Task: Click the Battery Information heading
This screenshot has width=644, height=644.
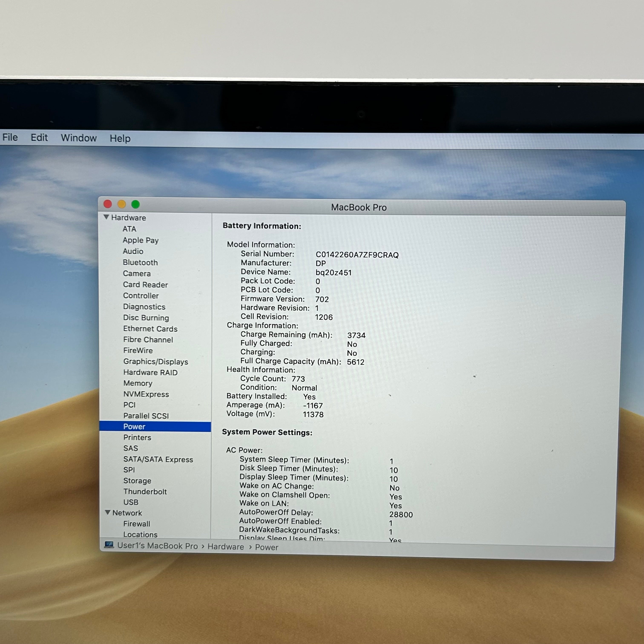Action: tap(262, 226)
